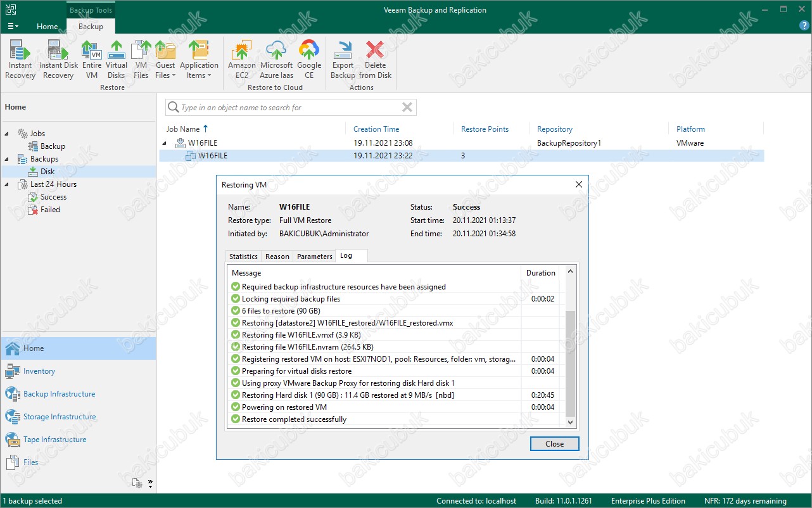Choose the Virtual Disks restore icon

(x=117, y=60)
